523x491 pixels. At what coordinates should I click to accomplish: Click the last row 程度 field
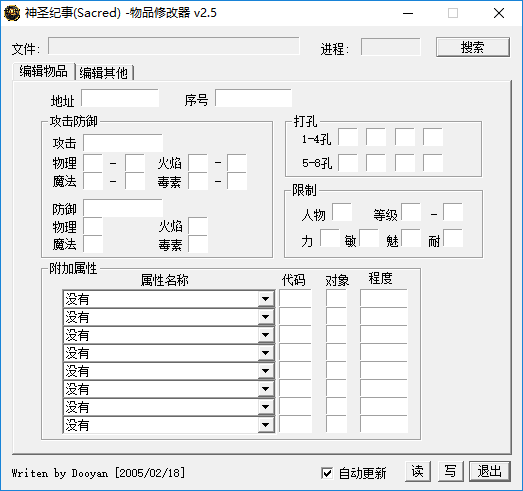(384, 424)
